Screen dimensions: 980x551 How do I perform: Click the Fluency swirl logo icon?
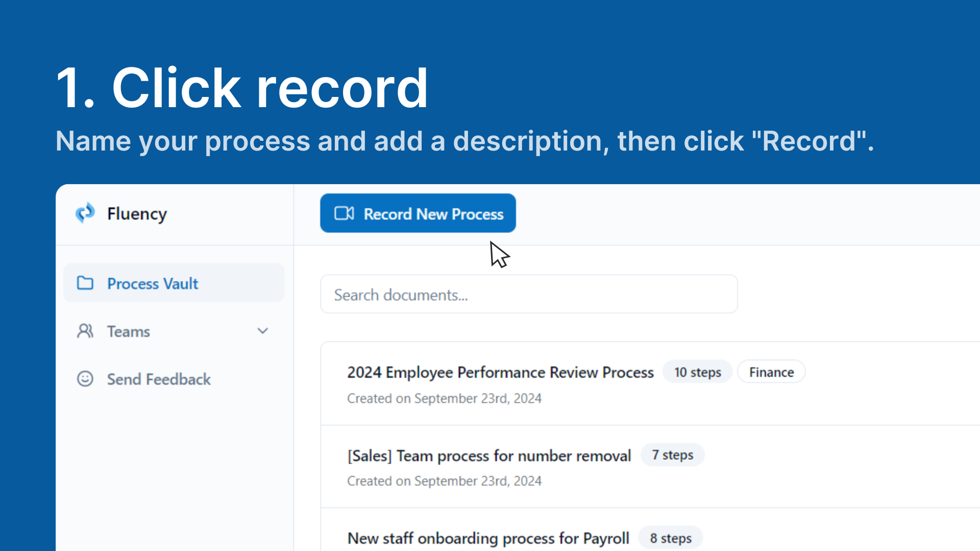tap(85, 213)
